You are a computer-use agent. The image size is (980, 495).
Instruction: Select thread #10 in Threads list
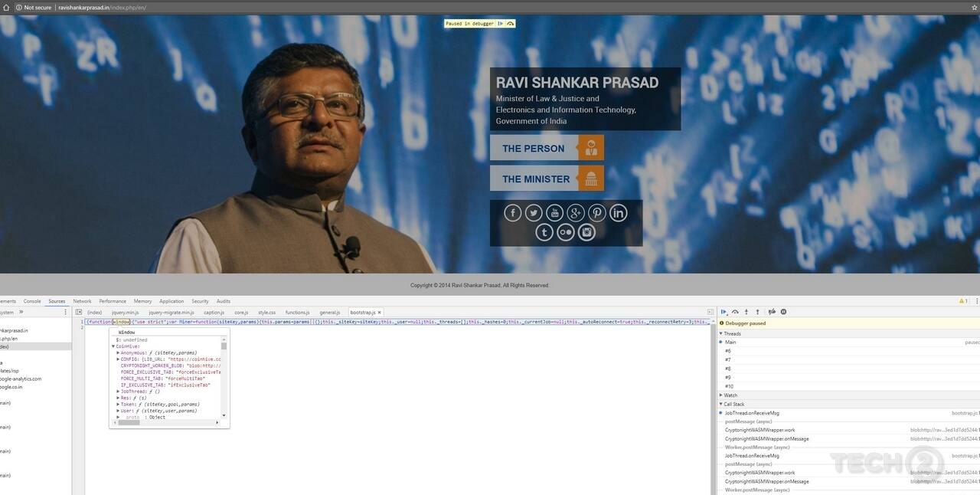848,386
